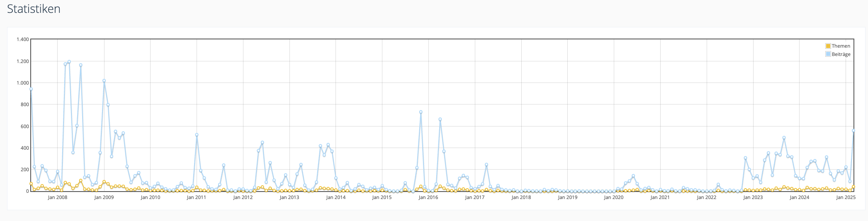Click the Jan 2020 x-axis label
868x221 pixels.
click(x=613, y=197)
